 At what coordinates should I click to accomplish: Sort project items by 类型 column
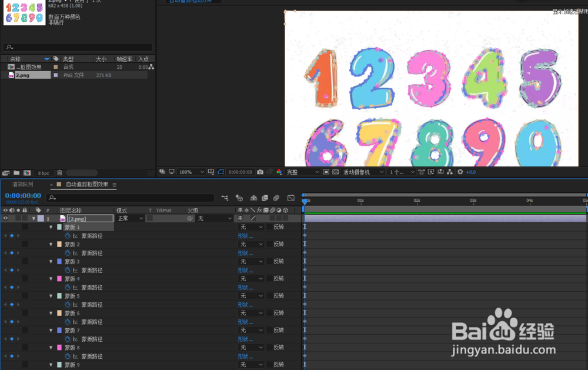pyautogui.click(x=68, y=59)
